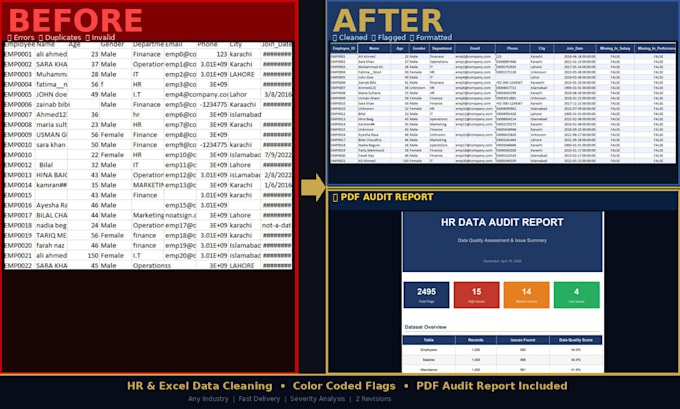Image resolution: width=680 pixels, height=409 pixels.
Task: Click Missing_In_Salary header in after table
Action: pos(615,49)
